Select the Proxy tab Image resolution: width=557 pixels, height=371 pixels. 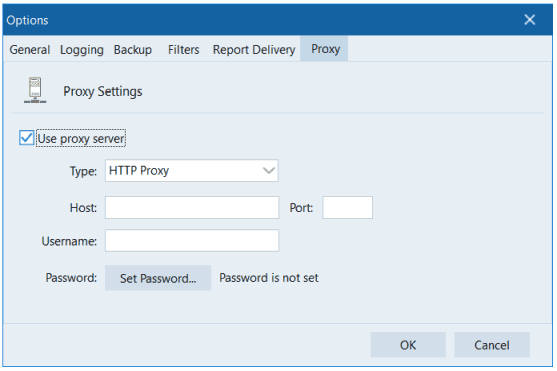click(x=325, y=49)
